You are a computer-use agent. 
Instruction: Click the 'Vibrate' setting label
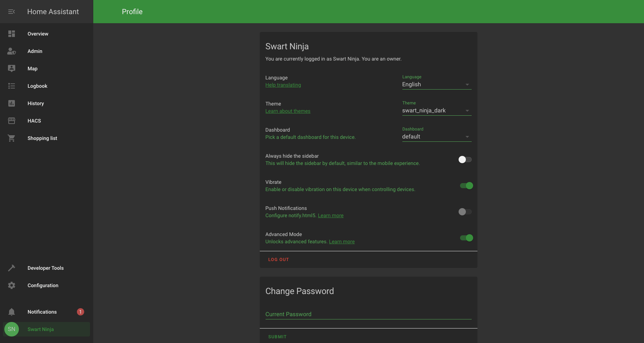(273, 182)
